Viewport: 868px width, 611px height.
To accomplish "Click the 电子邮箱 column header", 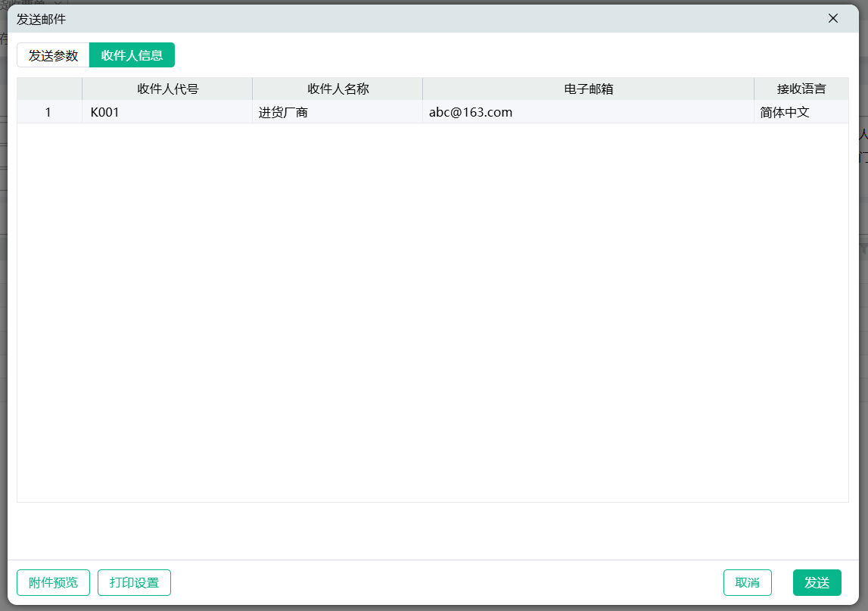I will [588, 89].
